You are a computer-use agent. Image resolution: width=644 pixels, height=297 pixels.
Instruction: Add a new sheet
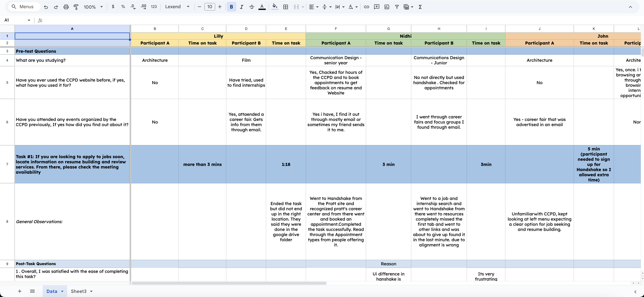20,291
